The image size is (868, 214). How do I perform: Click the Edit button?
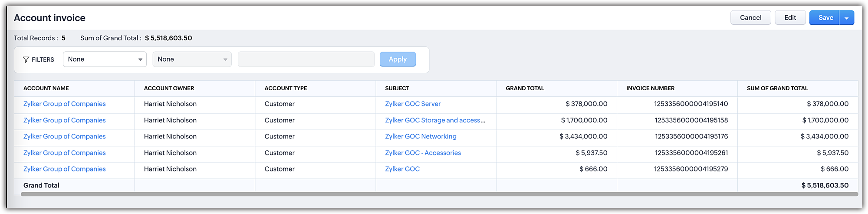(x=790, y=18)
